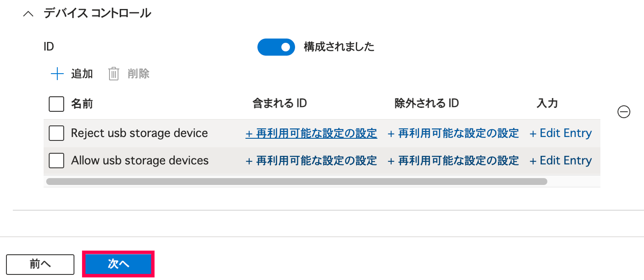Toggle the ID 構成されました switch
Screen dimensions: 644x280
coord(276,47)
